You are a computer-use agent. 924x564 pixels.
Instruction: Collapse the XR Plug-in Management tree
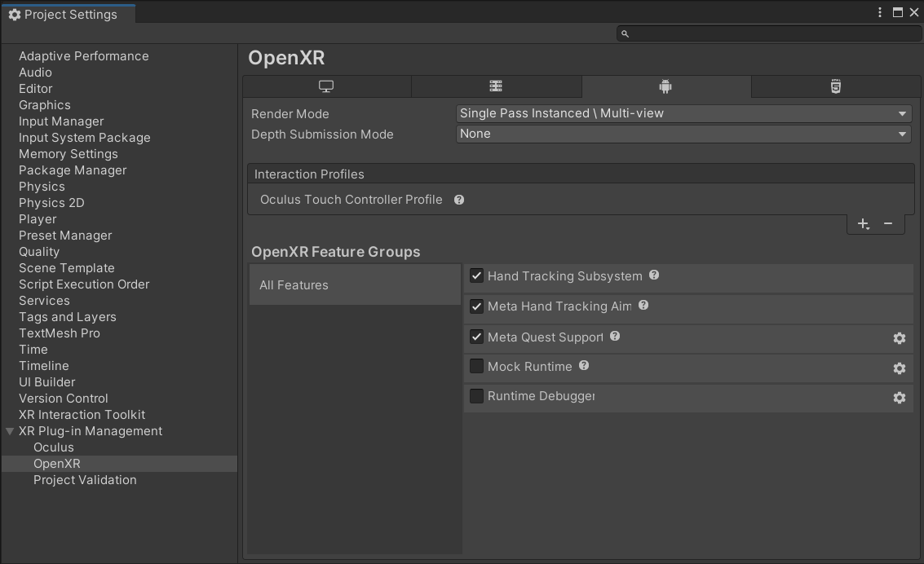tap(10, 431)
